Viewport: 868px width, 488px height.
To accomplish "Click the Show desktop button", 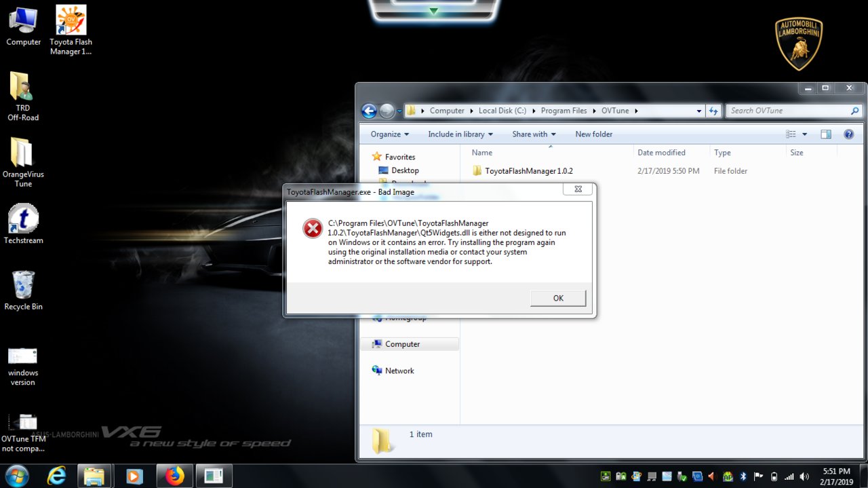I will point(863,476).
